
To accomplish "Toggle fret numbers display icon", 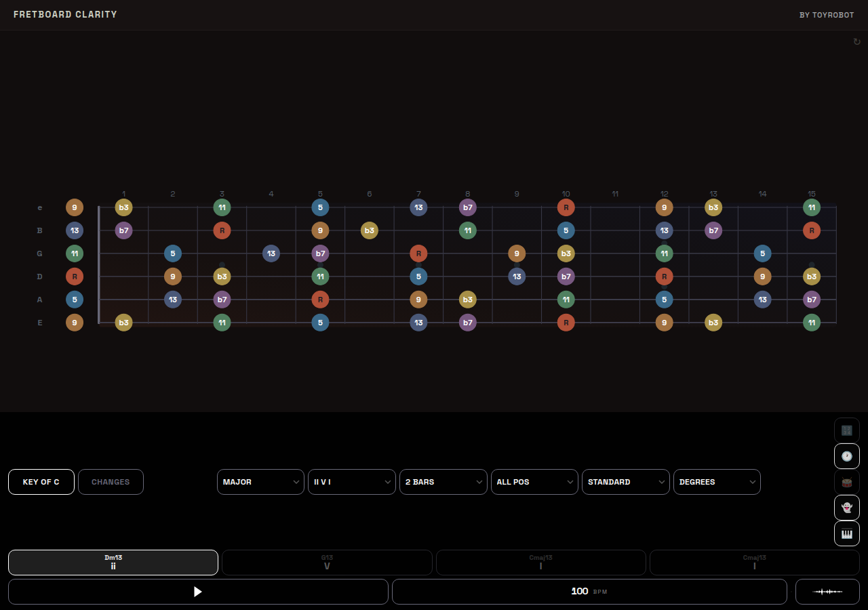I will 846,430.
